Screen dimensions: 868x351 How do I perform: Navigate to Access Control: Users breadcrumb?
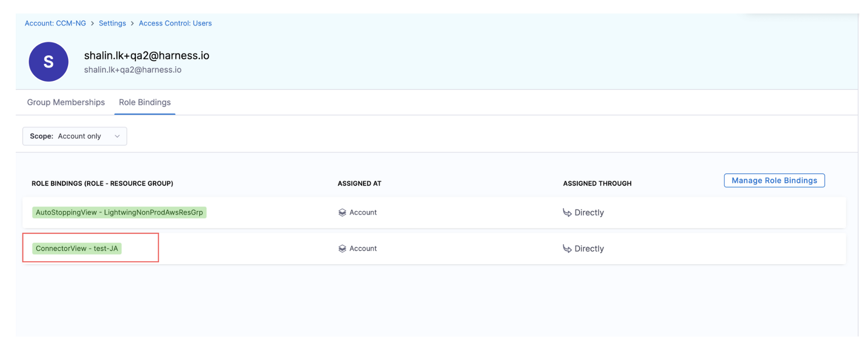175,23
